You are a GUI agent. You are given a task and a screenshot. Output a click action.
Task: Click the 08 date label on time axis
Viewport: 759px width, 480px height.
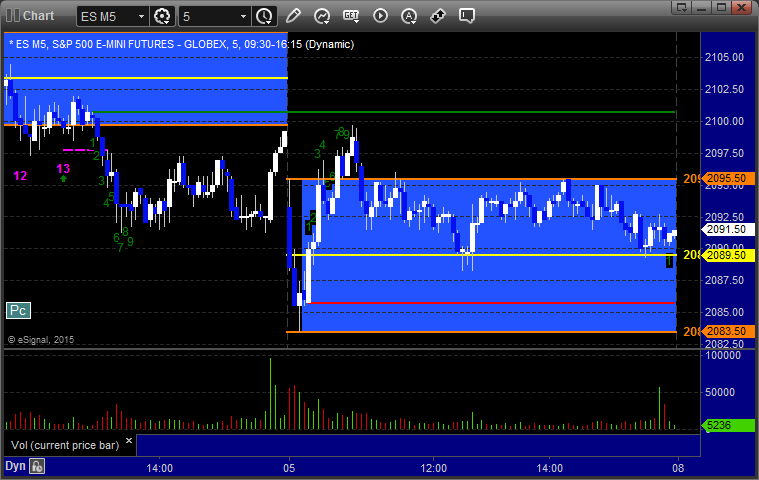(678, 468)
